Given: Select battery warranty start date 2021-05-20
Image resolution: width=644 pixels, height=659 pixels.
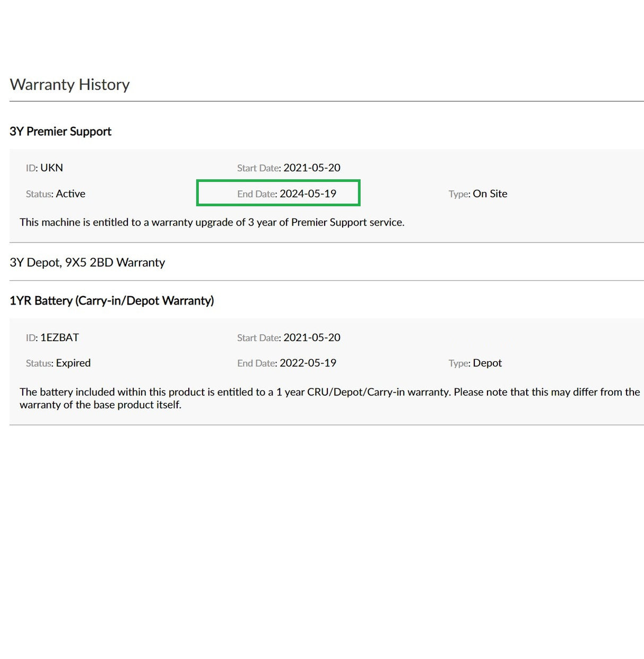Looking at the screenshot, I should click(312, 337).
